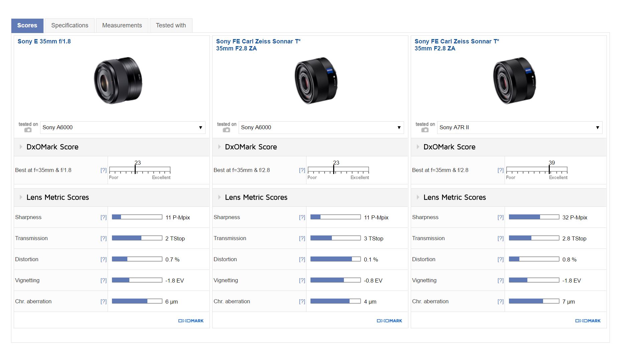
Task: Select the Scores tab
Action: [27, 25]
